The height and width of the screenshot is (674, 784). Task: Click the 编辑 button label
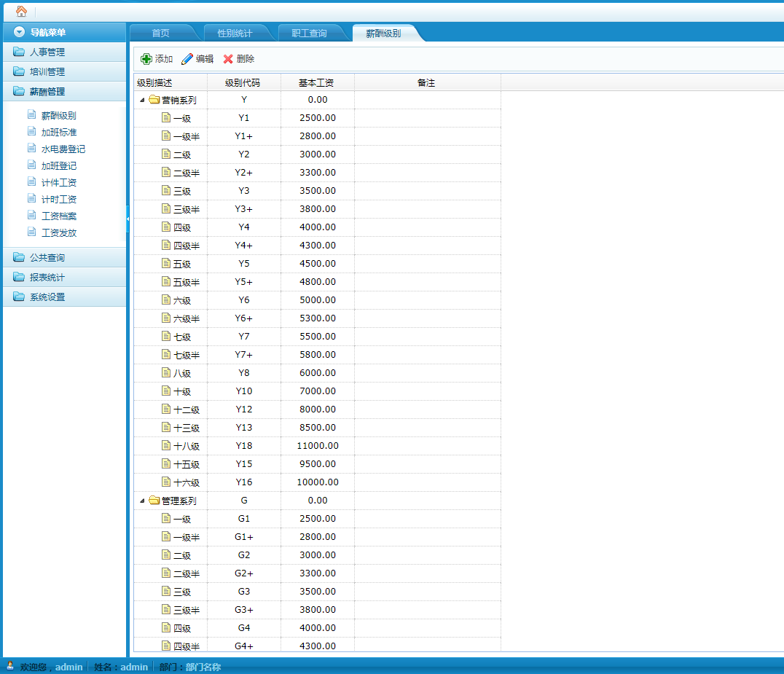(205, 59)
